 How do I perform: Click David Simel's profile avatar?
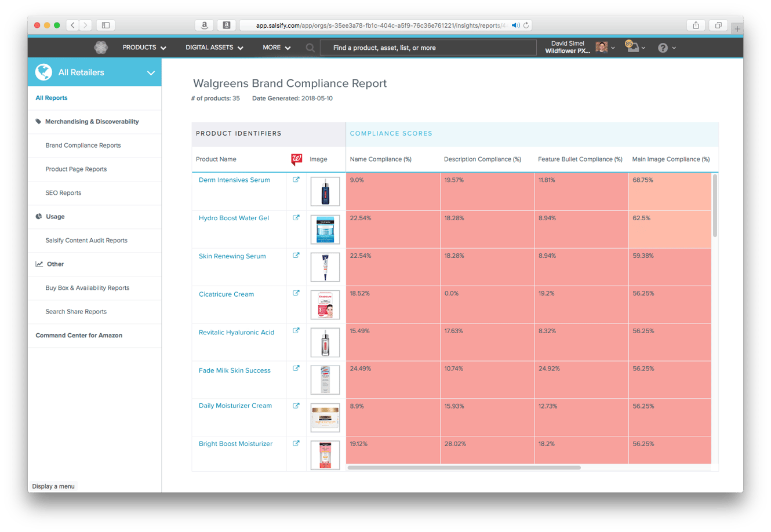click(602, 48)
